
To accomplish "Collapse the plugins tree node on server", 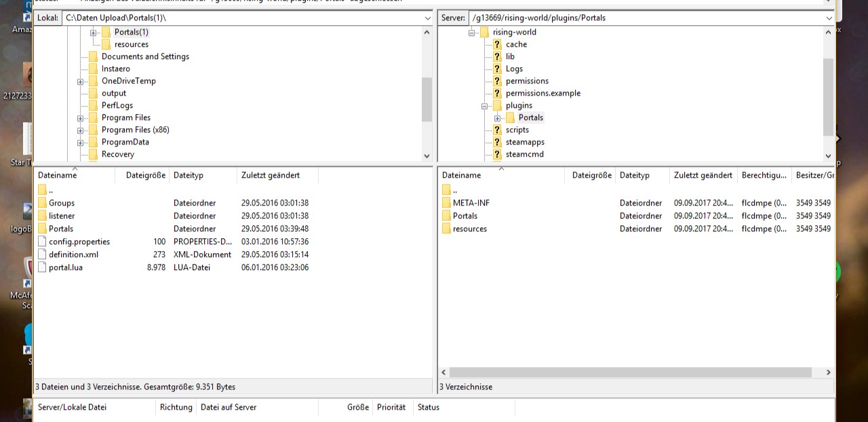I will tap(485, 106).
